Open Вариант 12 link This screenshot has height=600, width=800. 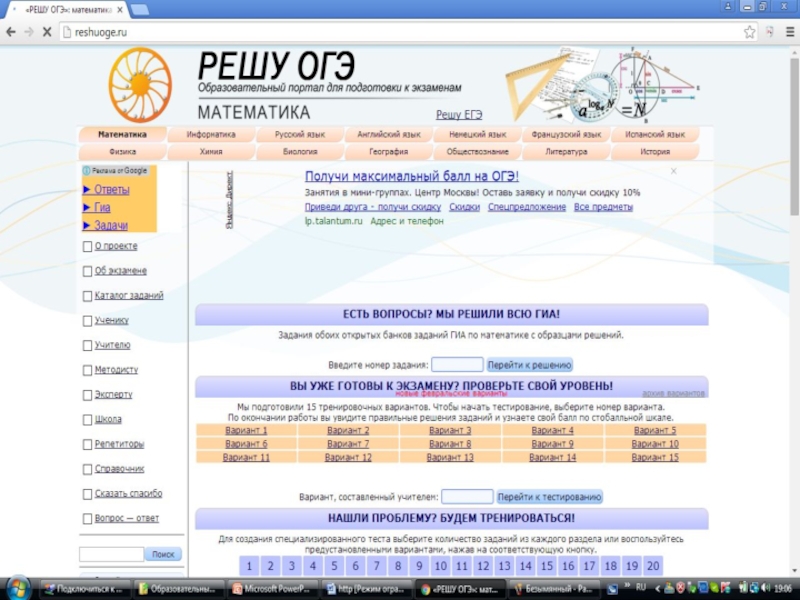point(348,458)
